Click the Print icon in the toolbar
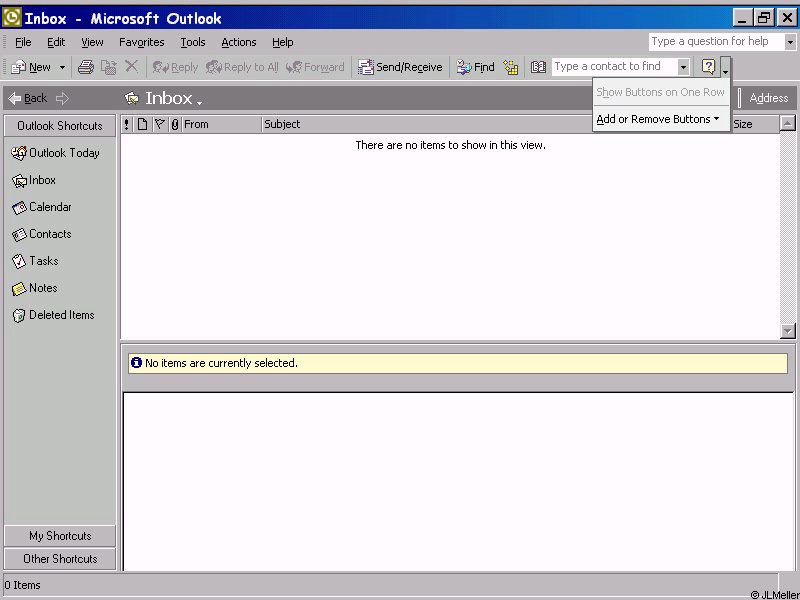This screenshot has width=800, height=600. point(86,67)
